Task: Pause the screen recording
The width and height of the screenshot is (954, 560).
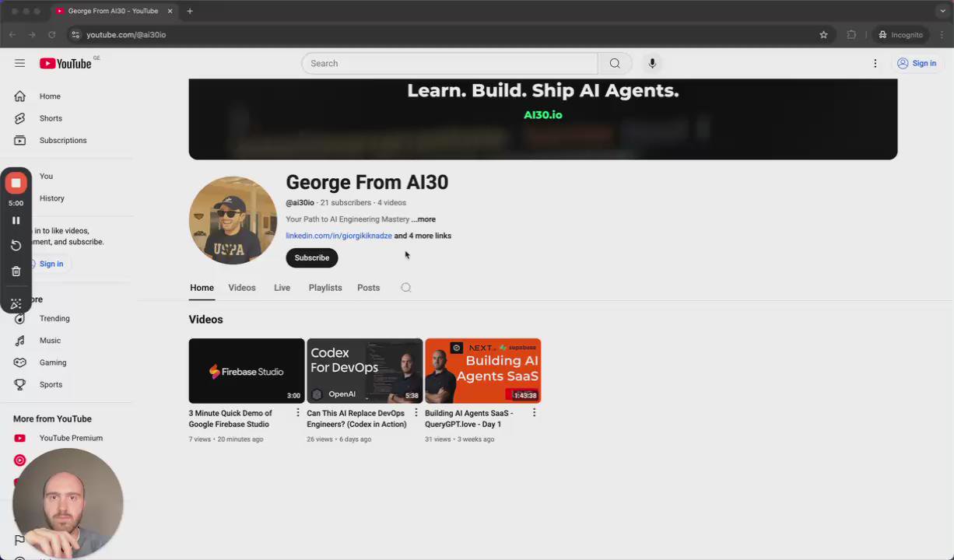Action: (x=16, y=220)
